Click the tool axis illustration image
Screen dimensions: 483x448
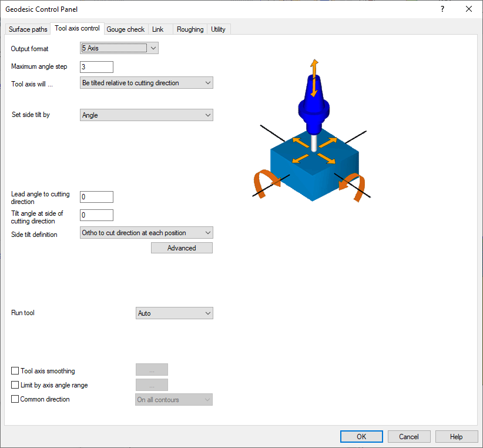[311, 131]
